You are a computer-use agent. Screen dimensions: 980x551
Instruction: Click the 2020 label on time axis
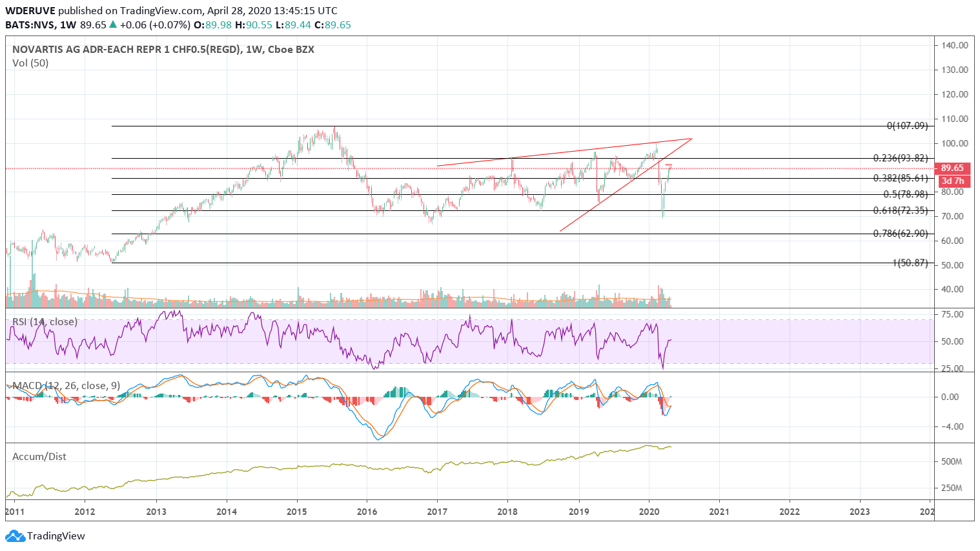coord(648,512)
